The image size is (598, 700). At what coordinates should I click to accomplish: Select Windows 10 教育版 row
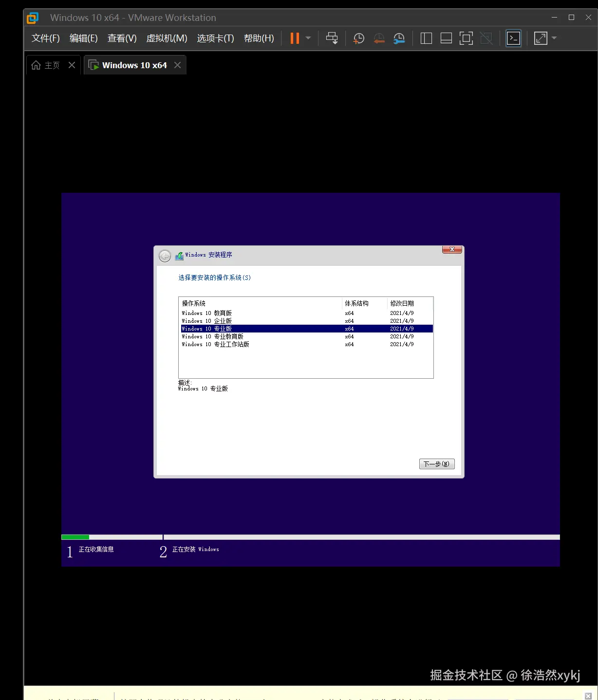[307, 313]
